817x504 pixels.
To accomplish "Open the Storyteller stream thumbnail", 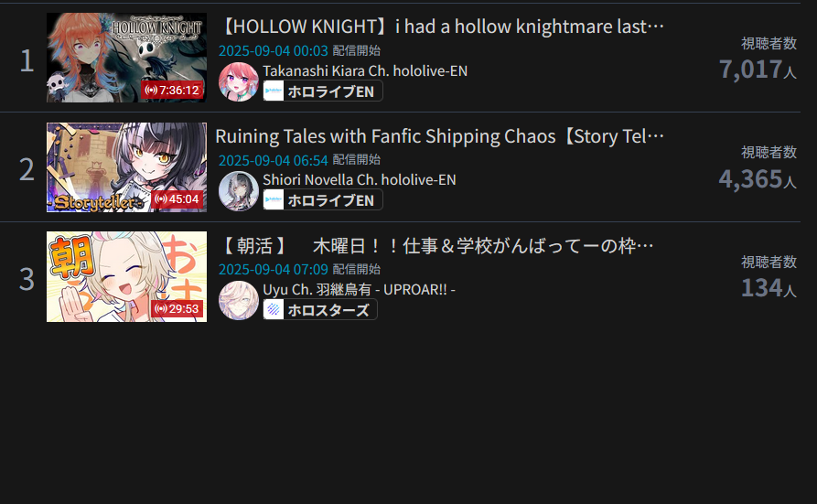I will click(126, 167).
